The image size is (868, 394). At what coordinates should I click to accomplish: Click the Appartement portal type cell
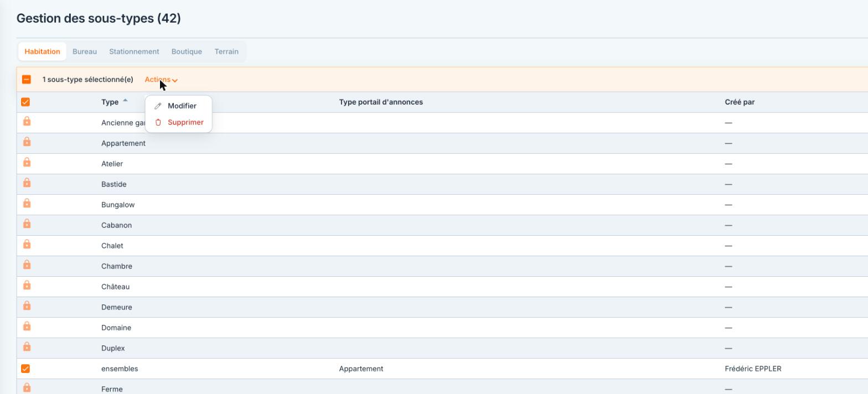pyautogui.click(x=361, y=369)
